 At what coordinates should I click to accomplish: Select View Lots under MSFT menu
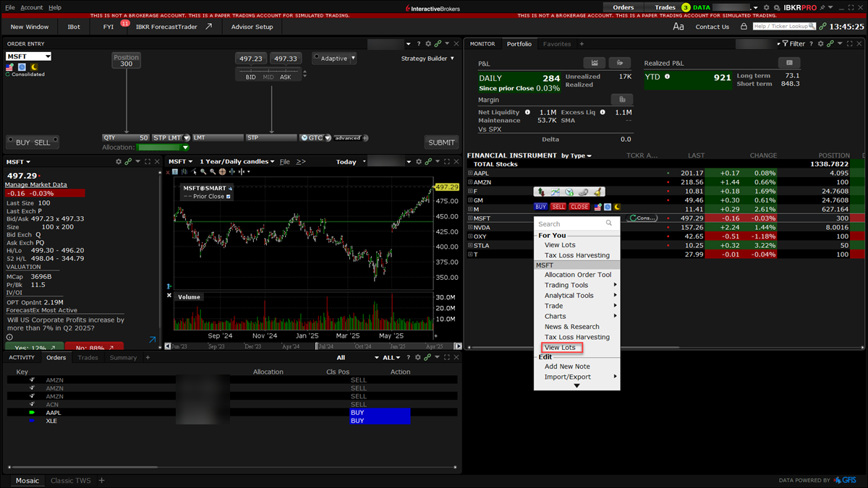pos(560,348)
